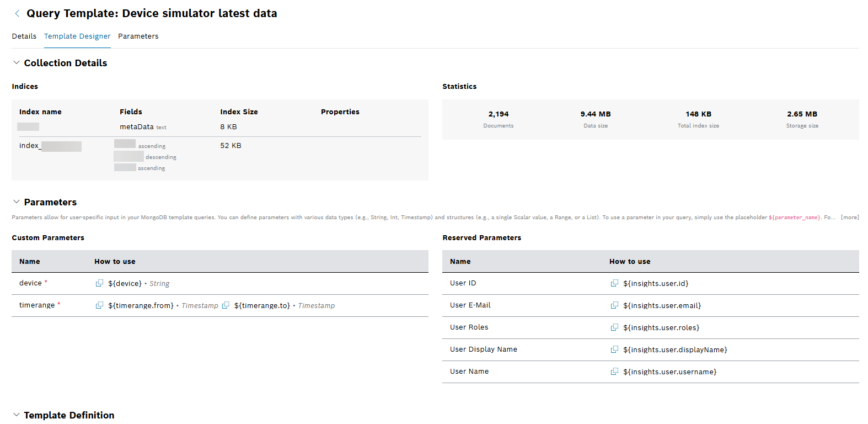Click the metaData field in Indices table

pyautogui.click(x=137, y=127)
